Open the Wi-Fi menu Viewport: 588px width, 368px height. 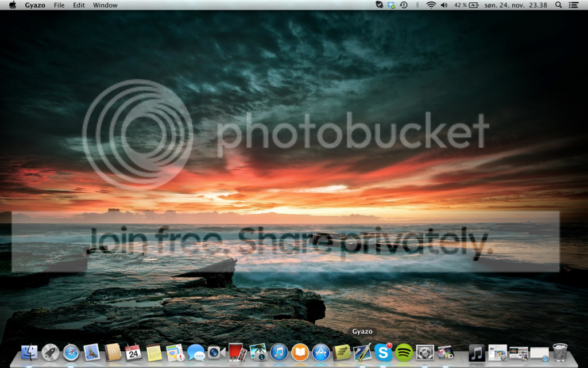tap(431, 5)
